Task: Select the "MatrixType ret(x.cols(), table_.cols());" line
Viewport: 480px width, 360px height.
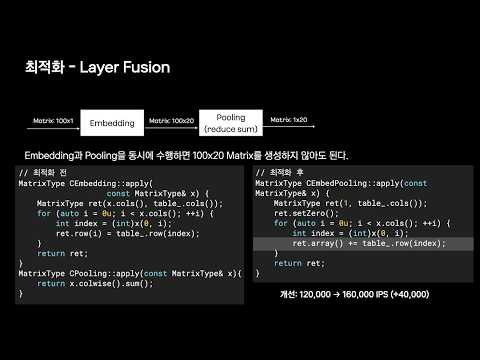Action: pos(130,203)
